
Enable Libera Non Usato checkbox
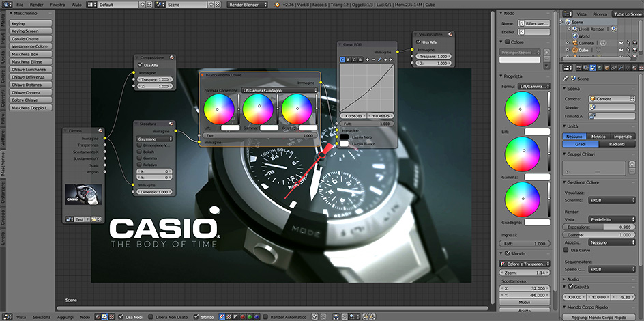(151, 317)
